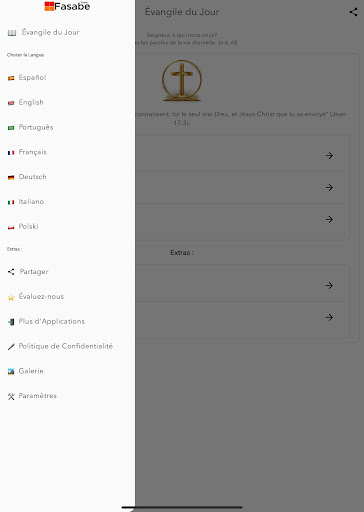The height and width of the screenshot is (512, 364).
Task: Open third arrow row above Extras
Action: click(x=240, y=219)
